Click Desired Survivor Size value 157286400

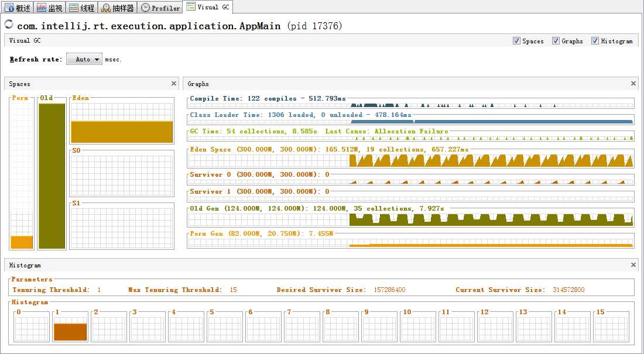tap(389, 290)
